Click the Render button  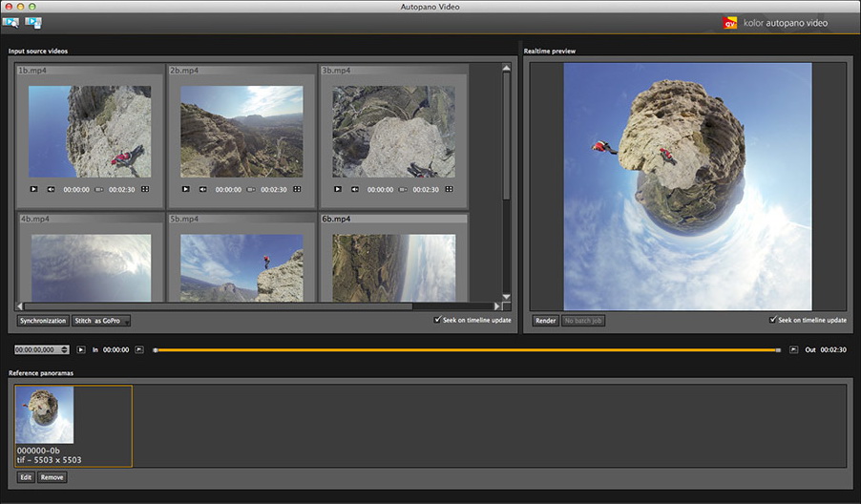[x=545, y=321]
